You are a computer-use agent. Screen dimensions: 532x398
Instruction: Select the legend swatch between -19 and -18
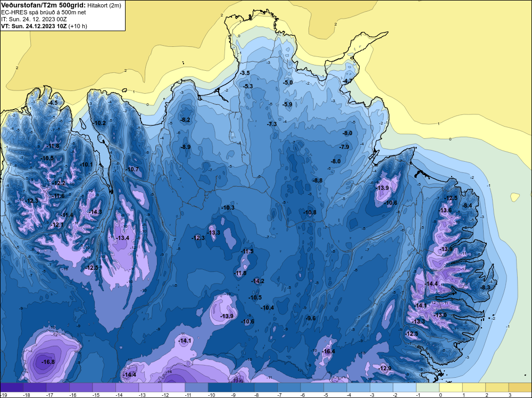click(x=12, y=388)
